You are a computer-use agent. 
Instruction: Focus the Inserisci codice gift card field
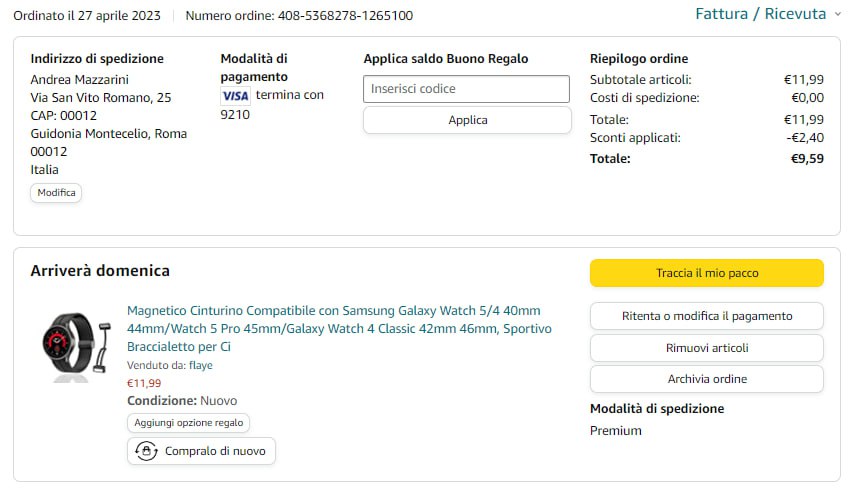pyautogui.click(x=466, y=89)
